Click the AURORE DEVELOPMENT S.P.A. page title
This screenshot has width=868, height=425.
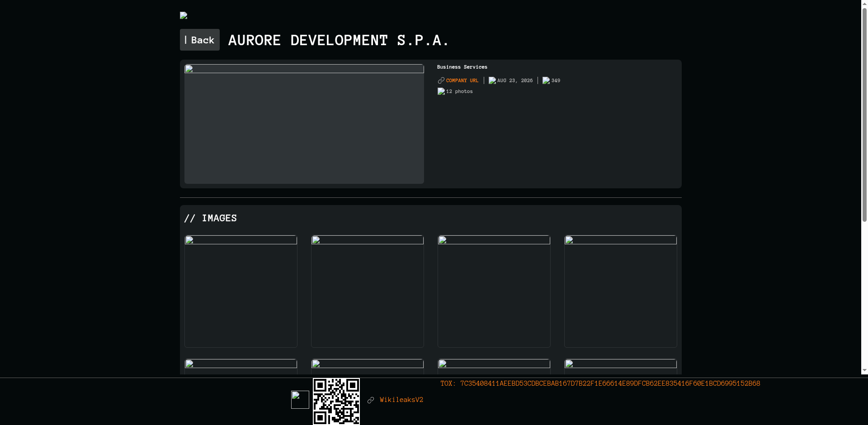(339, 40)
